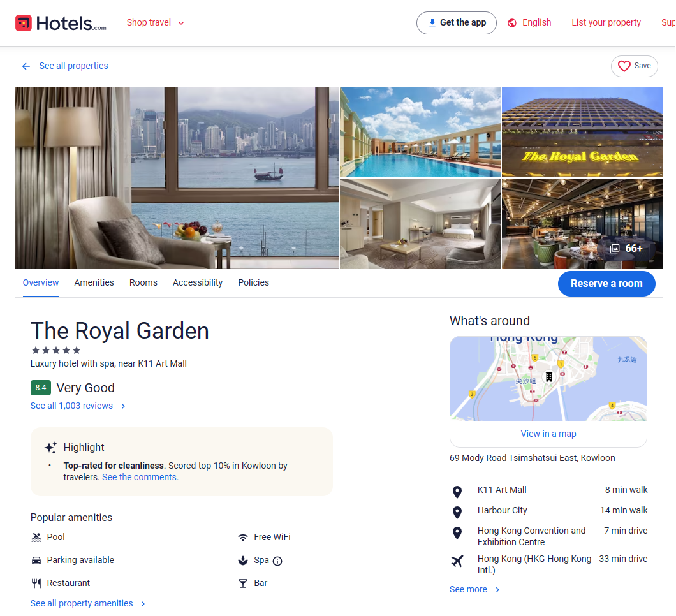This screenshot has width=676, height=616.
Task: Click the Hotels.com logo icon
Action: coord(24,23)
